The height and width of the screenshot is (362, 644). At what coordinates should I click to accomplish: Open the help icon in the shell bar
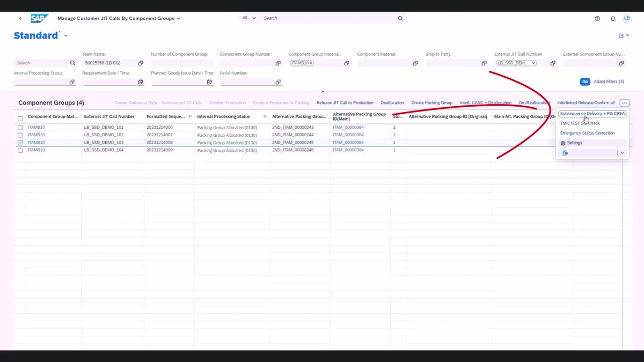click(597, 18)
